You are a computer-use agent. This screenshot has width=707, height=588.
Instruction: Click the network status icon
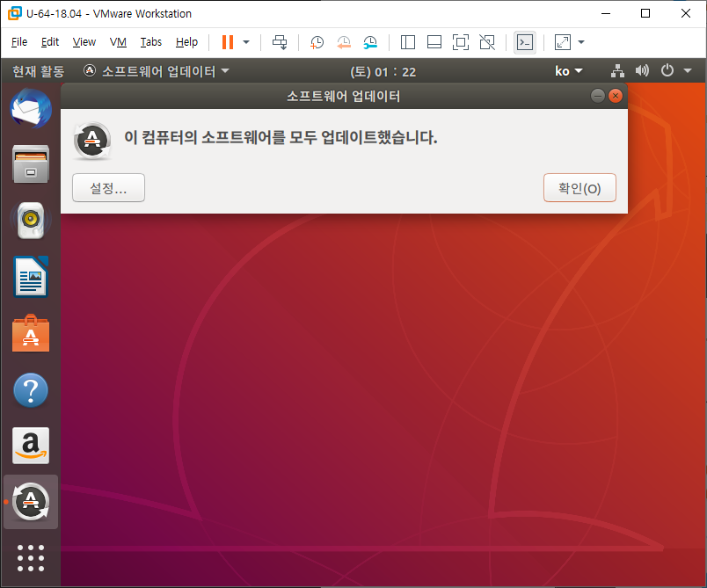coord(617,70)
